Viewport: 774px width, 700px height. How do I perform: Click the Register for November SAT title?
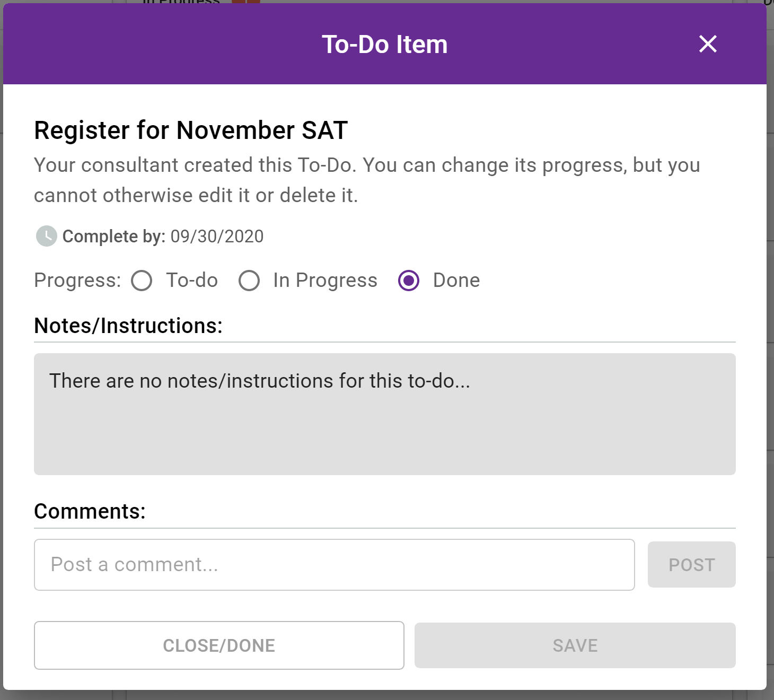[191, 130]
